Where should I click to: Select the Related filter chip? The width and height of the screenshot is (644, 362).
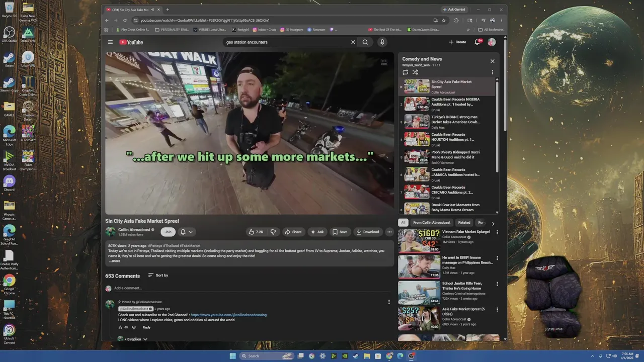[x=464, y=223]
